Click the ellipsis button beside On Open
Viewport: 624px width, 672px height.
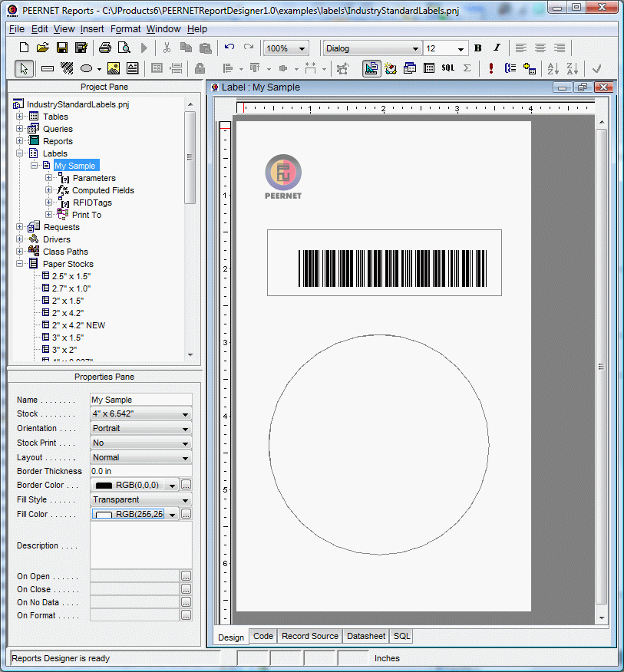(x=187, y=576)
